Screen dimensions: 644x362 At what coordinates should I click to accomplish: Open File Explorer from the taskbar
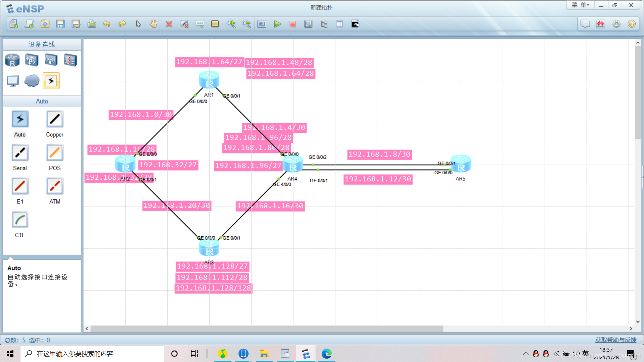pyautogui.click(x=264, y=354)
